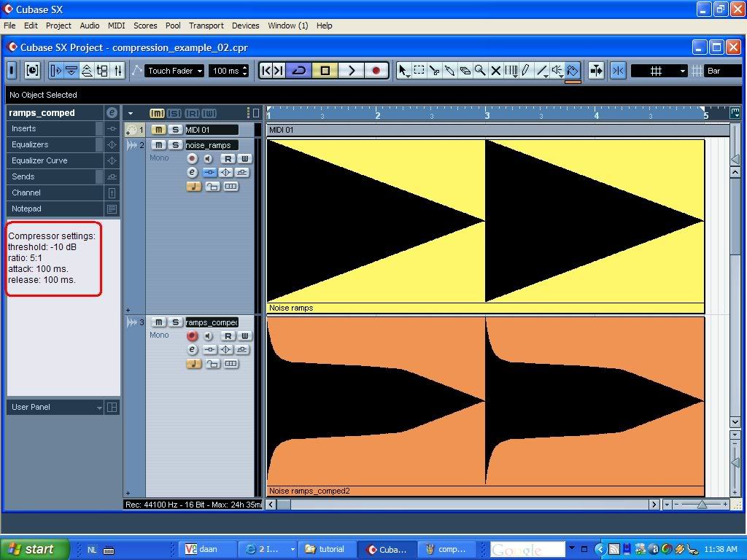This screenshot has width=747, height=560.
Task: Toggle lane display type on noise_ramps track
Action: pos(231,186)
